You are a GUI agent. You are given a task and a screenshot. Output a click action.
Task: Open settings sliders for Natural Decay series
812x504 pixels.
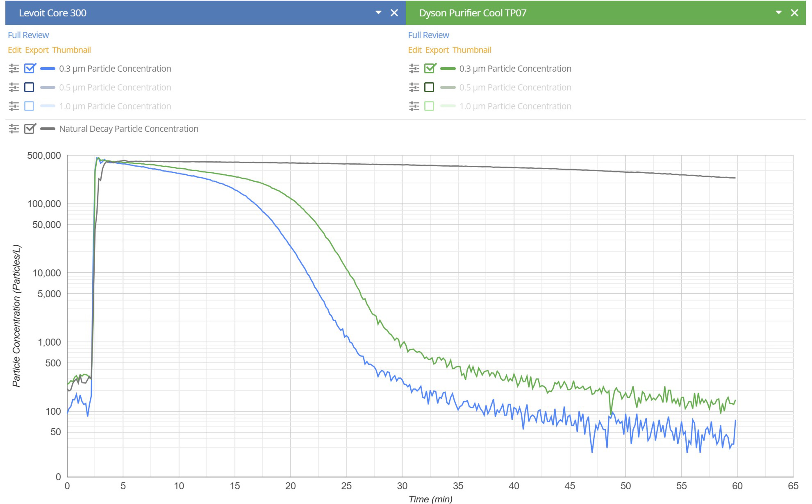(x=14, y=129)
